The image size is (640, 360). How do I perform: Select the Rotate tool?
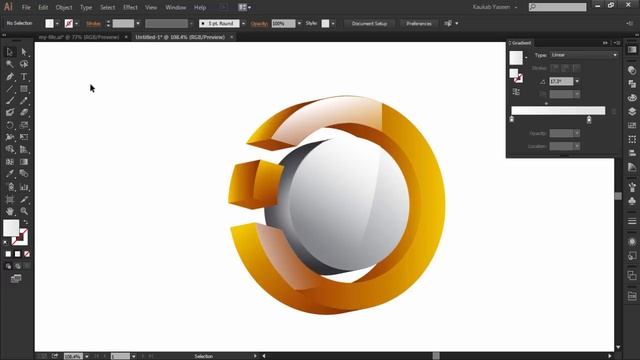[10, 125]
